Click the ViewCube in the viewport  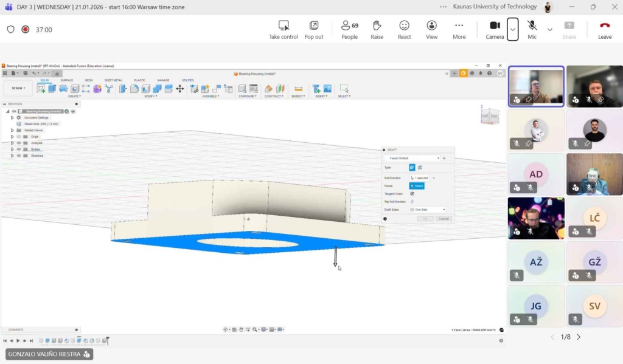(x=490, y=115)
